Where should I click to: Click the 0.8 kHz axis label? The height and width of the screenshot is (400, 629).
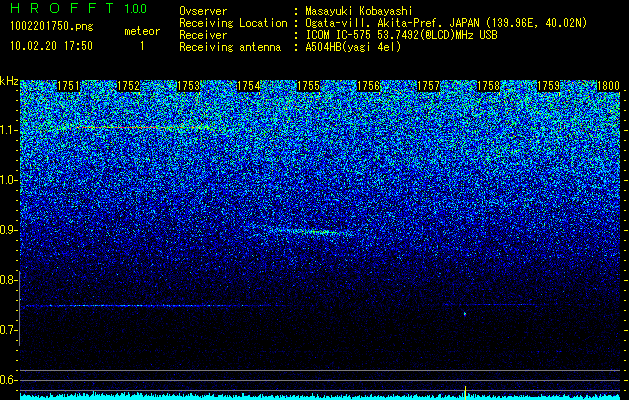tap(7, 280)
